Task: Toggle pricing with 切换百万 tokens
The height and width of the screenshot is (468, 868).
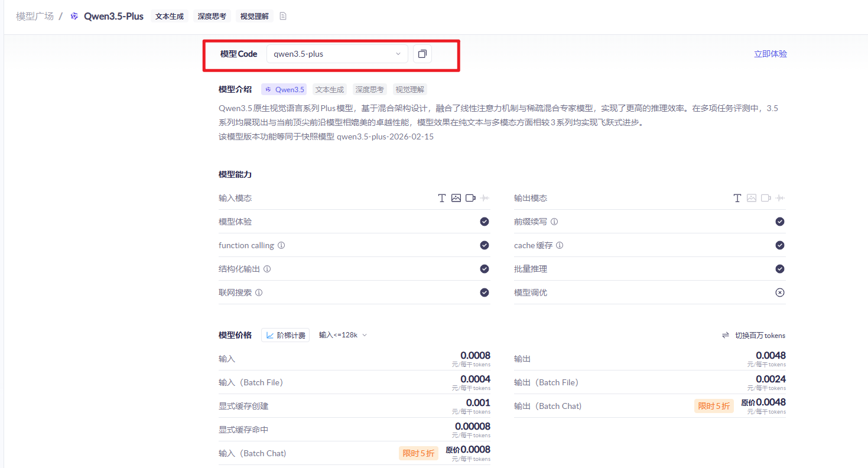Action: pos(754,336)
